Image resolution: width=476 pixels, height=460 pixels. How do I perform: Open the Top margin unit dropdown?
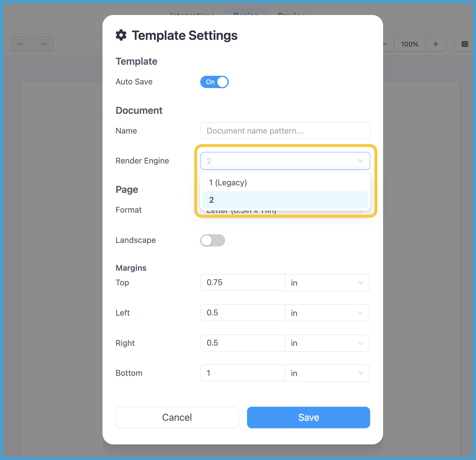pyautogui.click(x=327, y=283)
